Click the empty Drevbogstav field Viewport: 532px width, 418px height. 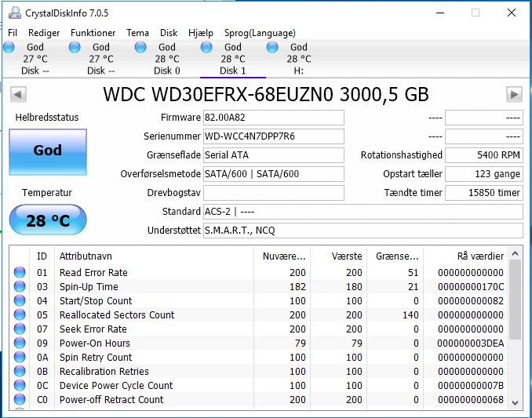click(x=274, y=193)
